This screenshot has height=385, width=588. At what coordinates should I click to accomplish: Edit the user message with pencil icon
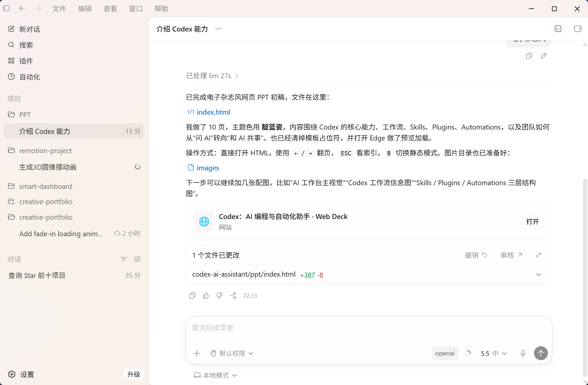[x=544, y=56]
